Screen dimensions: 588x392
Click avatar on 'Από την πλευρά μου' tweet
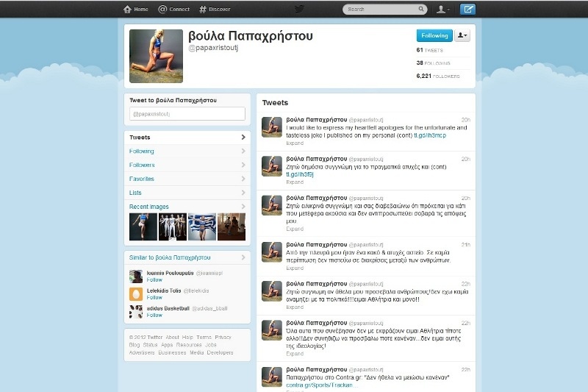(272, 252)
